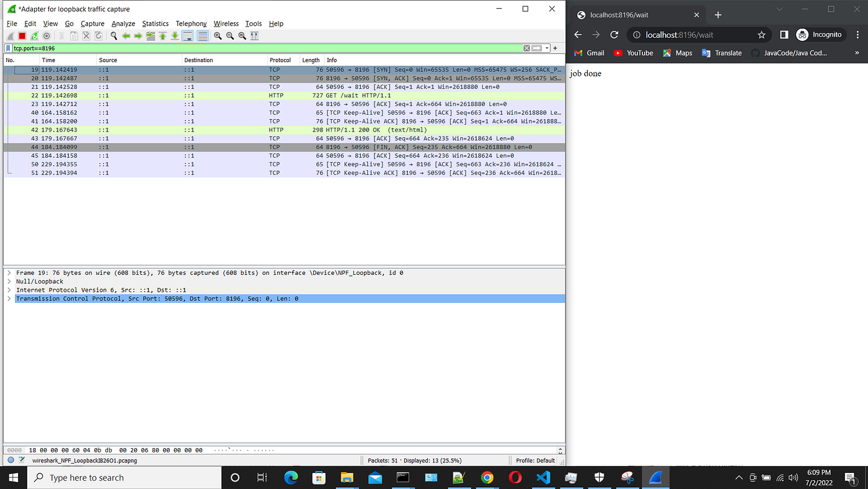This screenshot has height=489, width=868.
Task: Expand the Transmission Control Protocol details
Action: click(x=9, y=298)
